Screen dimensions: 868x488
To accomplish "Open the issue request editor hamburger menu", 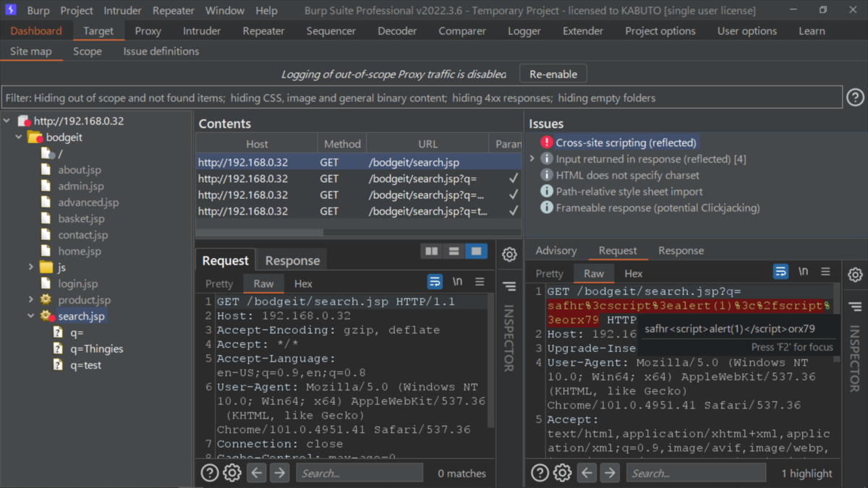I will (825, 271).
